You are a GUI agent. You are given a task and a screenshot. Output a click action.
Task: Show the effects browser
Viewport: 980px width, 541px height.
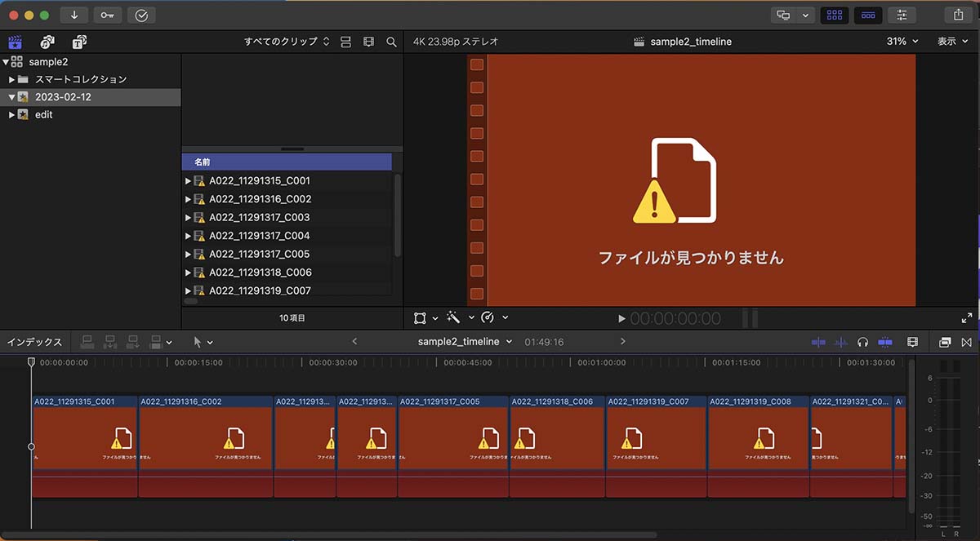pyautogui.click(x=945, y=342)
